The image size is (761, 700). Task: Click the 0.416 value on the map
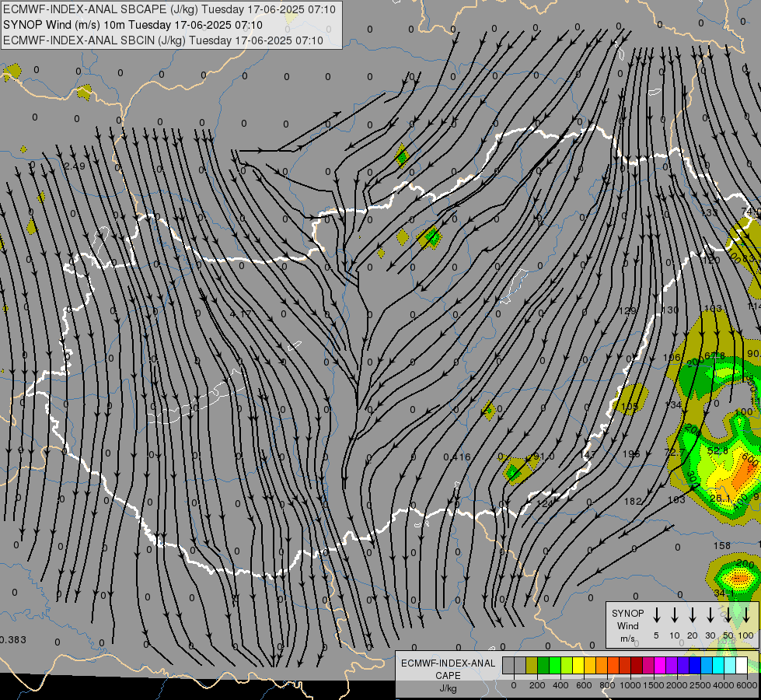[x=457, y=457]
